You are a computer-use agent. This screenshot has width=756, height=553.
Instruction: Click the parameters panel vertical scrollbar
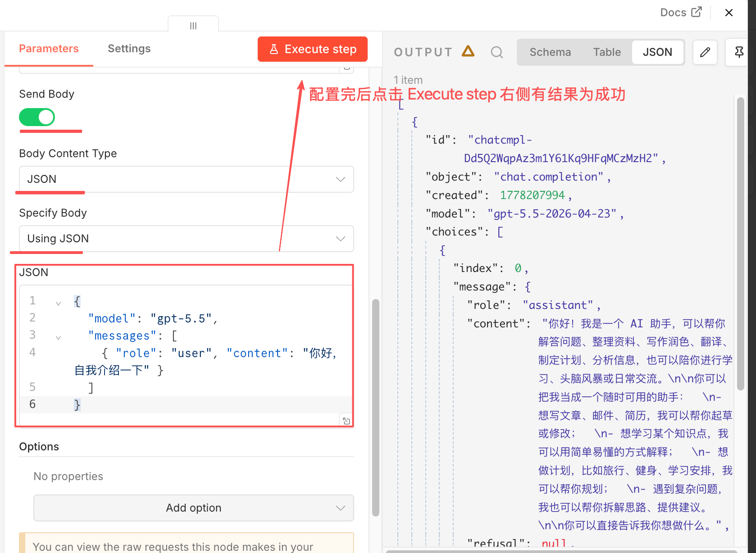376,408
